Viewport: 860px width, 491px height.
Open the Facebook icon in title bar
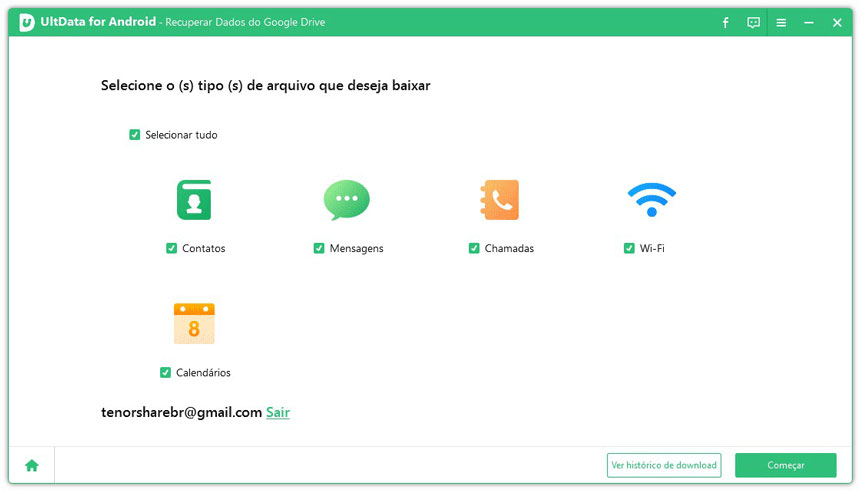click(726, 22)
